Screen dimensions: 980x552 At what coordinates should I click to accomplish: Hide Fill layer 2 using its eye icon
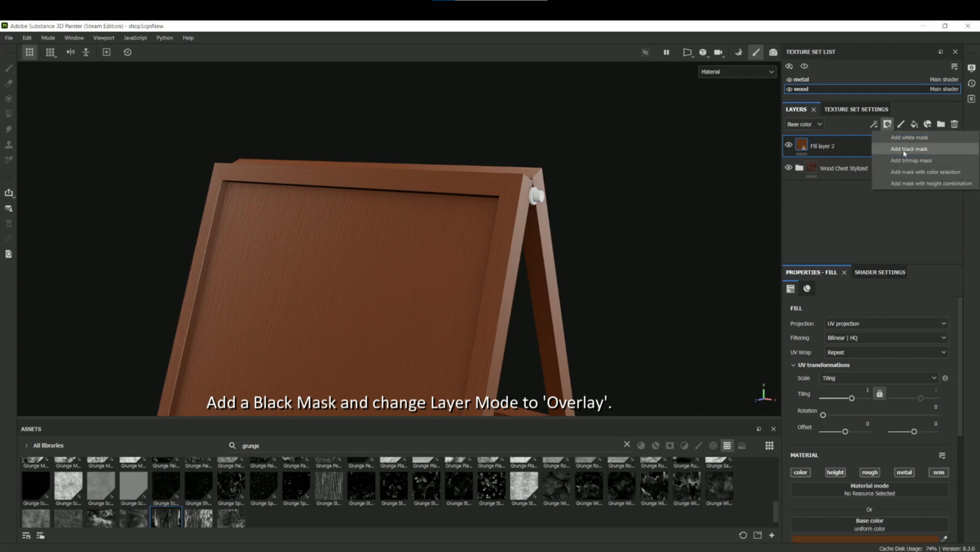point(789,145)
